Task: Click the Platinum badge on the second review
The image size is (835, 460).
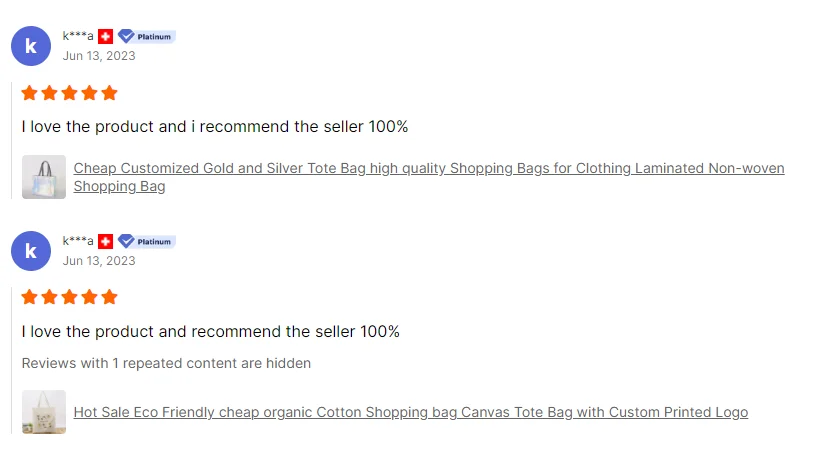Action: click(146, 241)
